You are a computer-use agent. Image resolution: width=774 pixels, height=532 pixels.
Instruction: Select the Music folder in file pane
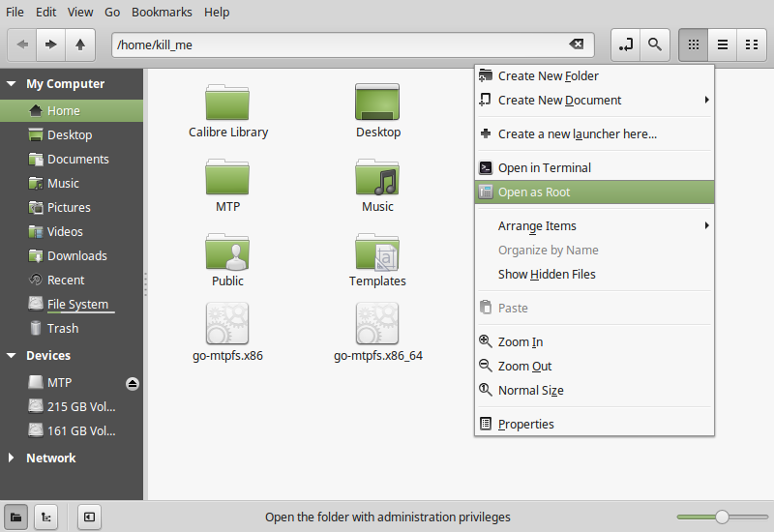click(377, 186)
